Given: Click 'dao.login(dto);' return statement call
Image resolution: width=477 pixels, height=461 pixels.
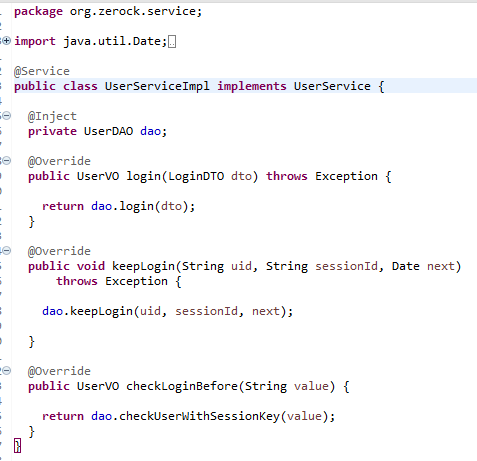Looking at the screenshot, I should pyautogui.click(x=143, y=206).
